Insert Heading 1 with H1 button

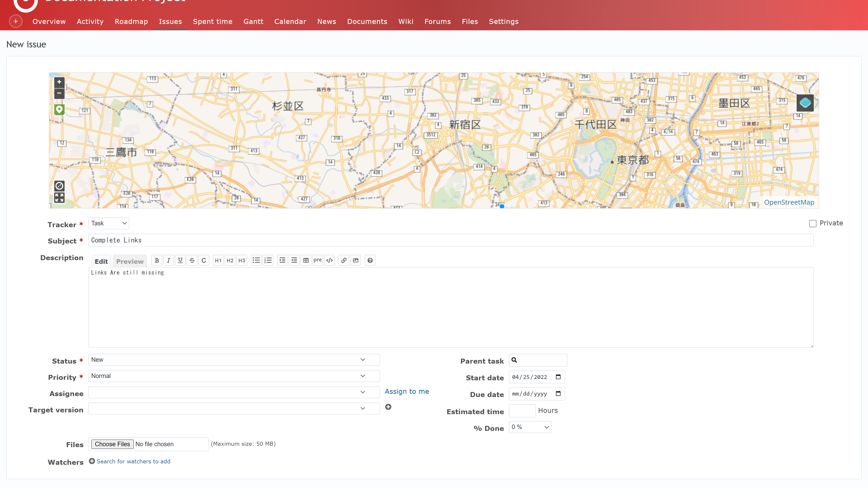click(x=218, y=260)
